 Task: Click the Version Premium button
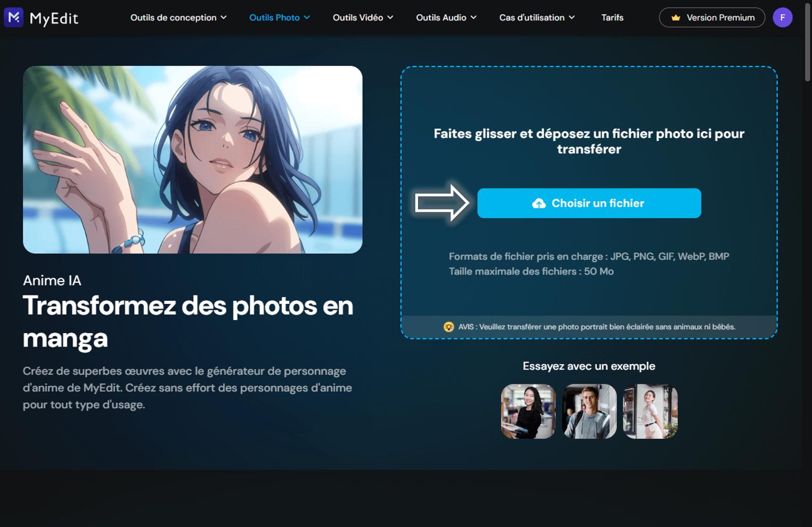712,17
